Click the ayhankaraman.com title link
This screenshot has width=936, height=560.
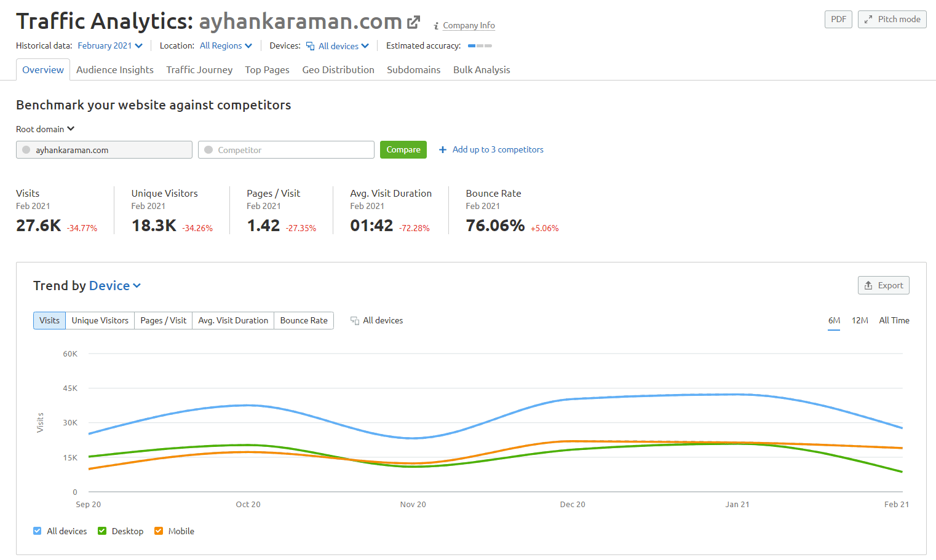pyautogui.click(x=301, y=22)
